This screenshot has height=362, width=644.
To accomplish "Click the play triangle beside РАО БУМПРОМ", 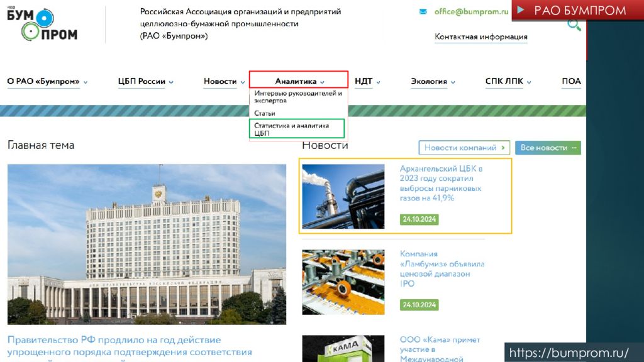I will click(520, 10).
